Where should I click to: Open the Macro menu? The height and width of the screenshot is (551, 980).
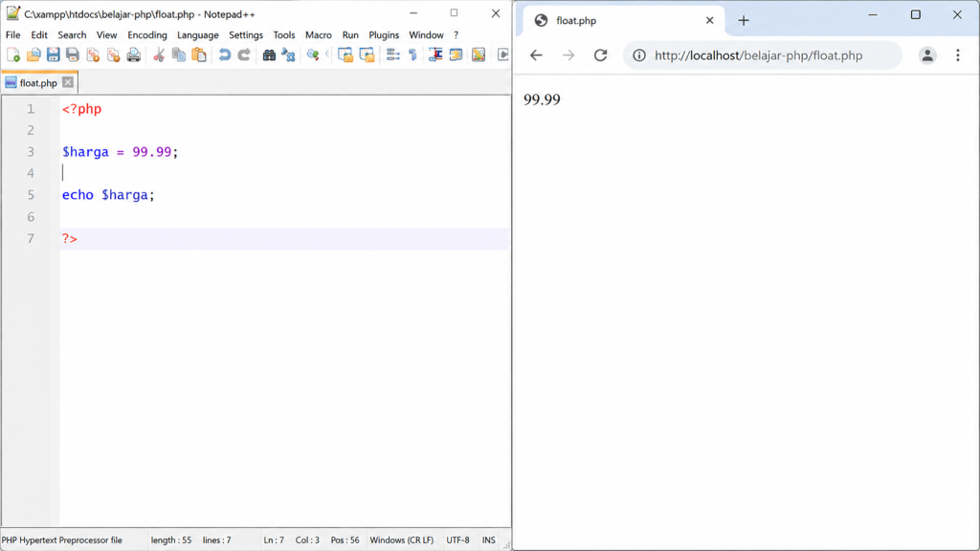coord(318,35)
